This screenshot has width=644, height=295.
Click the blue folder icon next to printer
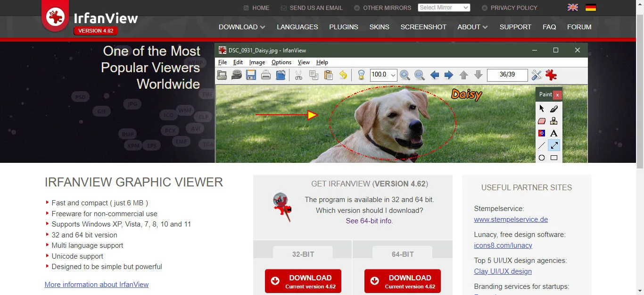(x=281, y=75)
